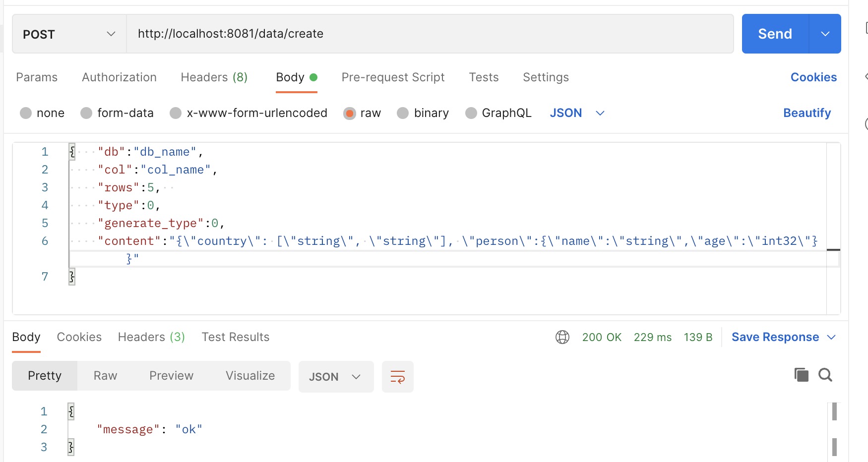868x462 pixels.
Task: Expand Save Response options
Action: point(832,337)
